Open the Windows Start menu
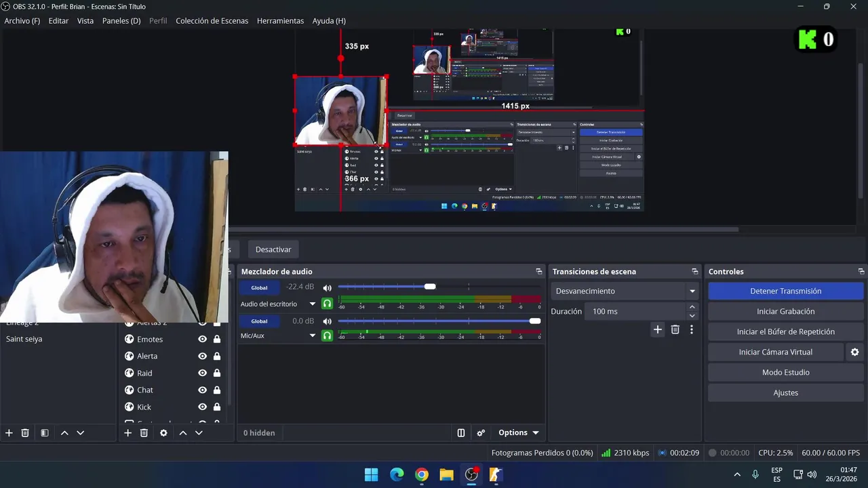Screen dimensions: 868x488 pyautogui.click(x=372, y=474)
